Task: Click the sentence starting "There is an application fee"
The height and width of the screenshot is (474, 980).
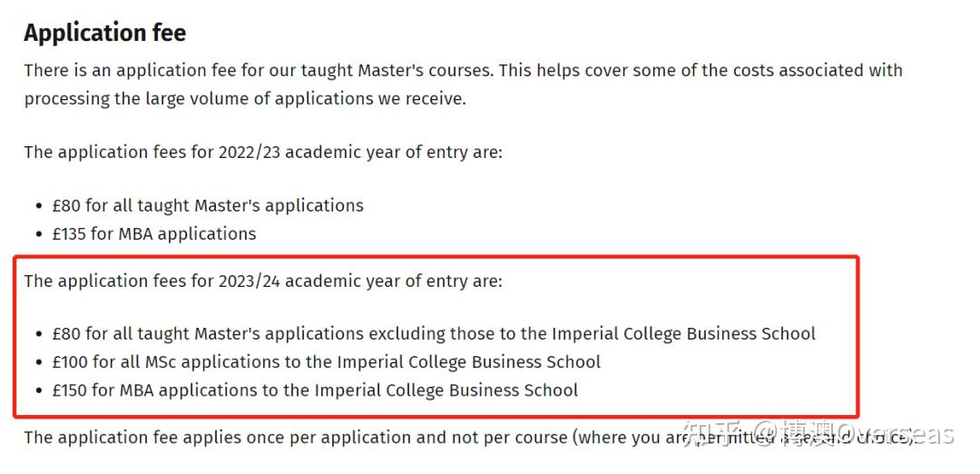Action: [463, 71]
